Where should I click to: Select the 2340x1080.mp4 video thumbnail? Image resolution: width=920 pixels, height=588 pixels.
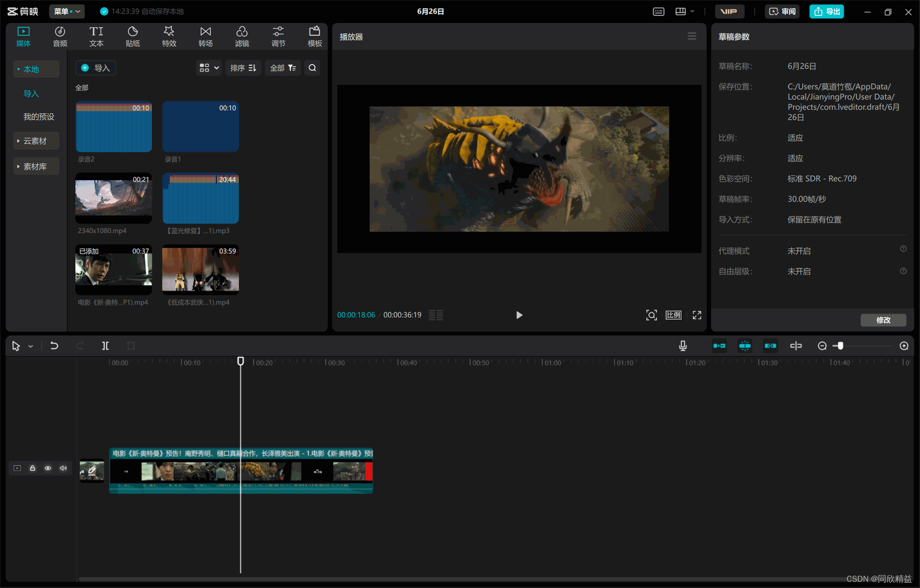point(114,198)
